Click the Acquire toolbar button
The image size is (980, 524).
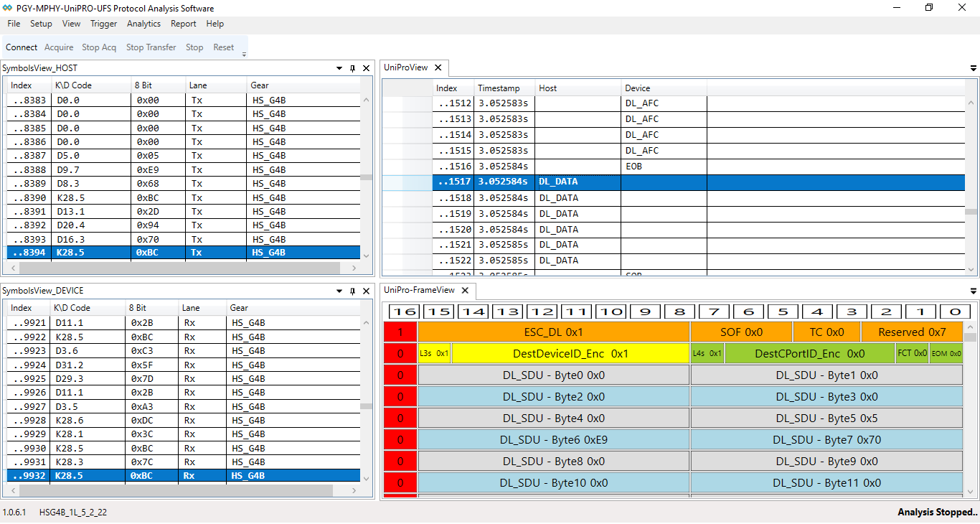[x=59, y=47]
